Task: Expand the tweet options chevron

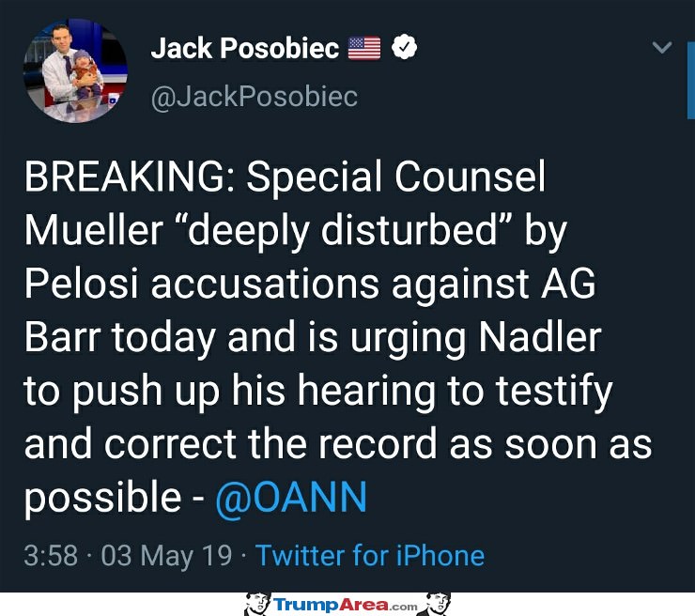Action: (x=662, y=47)
